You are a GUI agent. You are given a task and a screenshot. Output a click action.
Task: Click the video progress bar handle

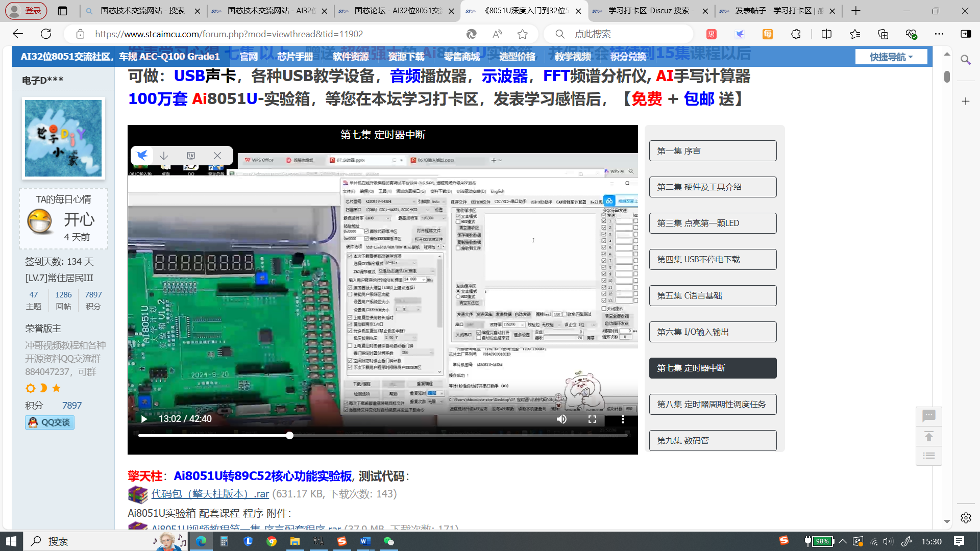tap(289, 435)
